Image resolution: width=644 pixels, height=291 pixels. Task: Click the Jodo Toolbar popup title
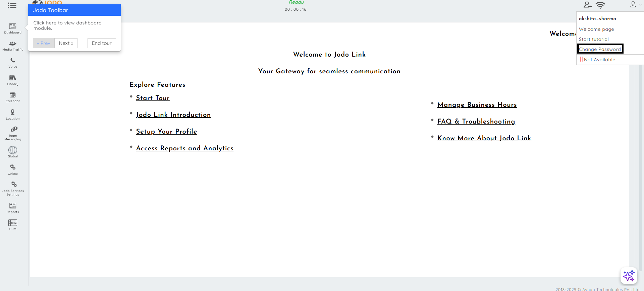tap(51, 10)
